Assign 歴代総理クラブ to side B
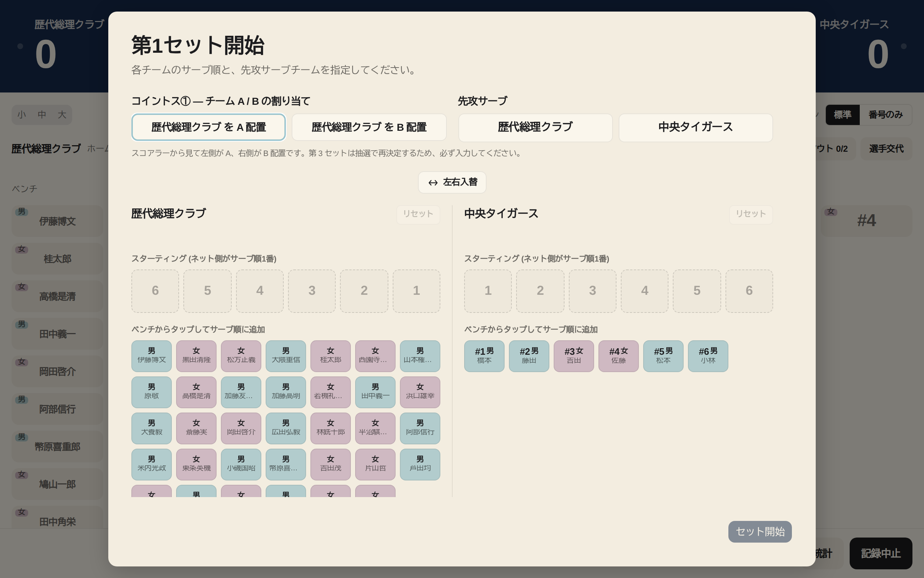 pyautogui.click(x=369, y=127)
